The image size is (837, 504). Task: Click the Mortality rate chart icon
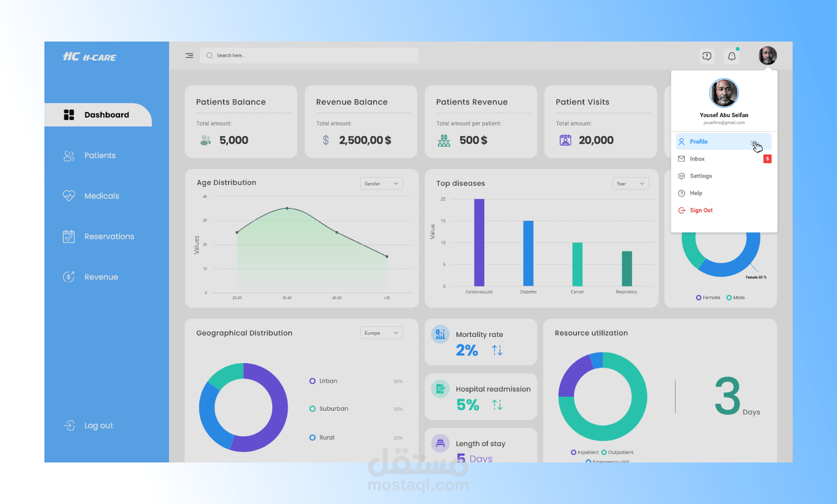[440, 334]
